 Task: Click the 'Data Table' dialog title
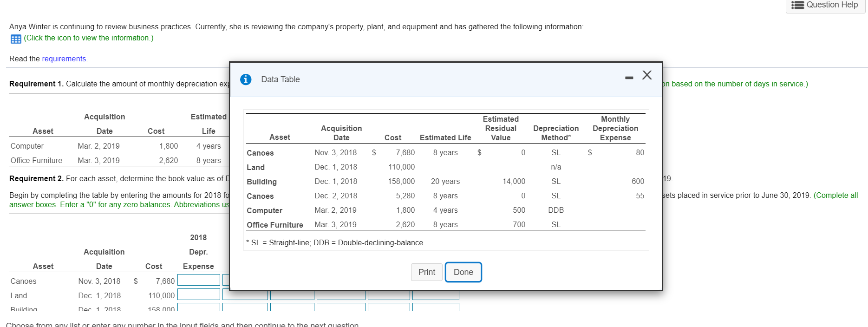[x=281, y=79]
